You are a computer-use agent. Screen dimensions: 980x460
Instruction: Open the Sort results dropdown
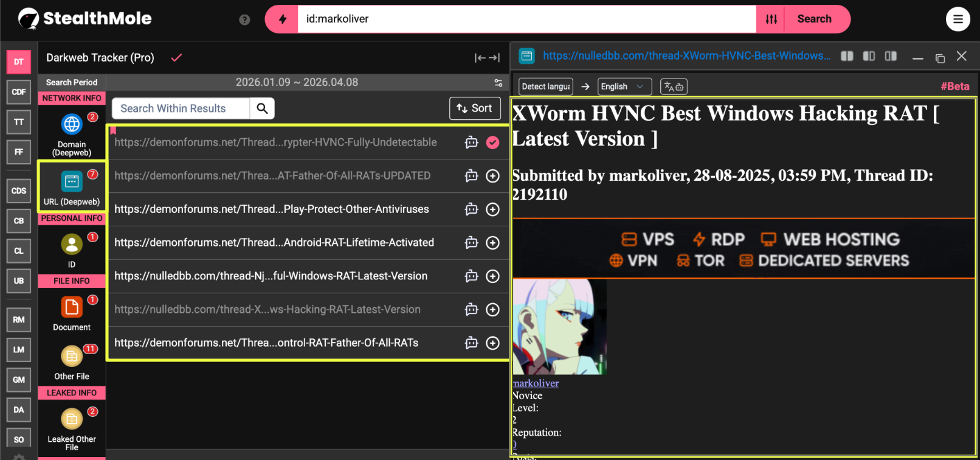pos(475,108)
